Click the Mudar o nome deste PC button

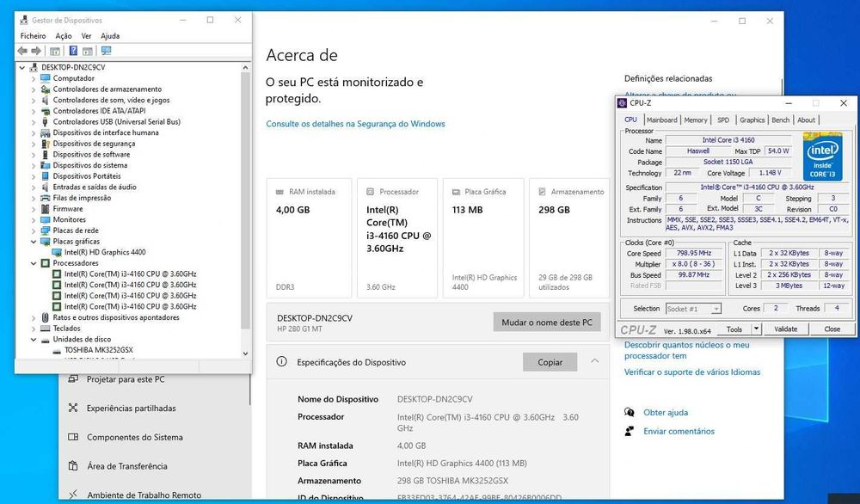tap(547, 323)
